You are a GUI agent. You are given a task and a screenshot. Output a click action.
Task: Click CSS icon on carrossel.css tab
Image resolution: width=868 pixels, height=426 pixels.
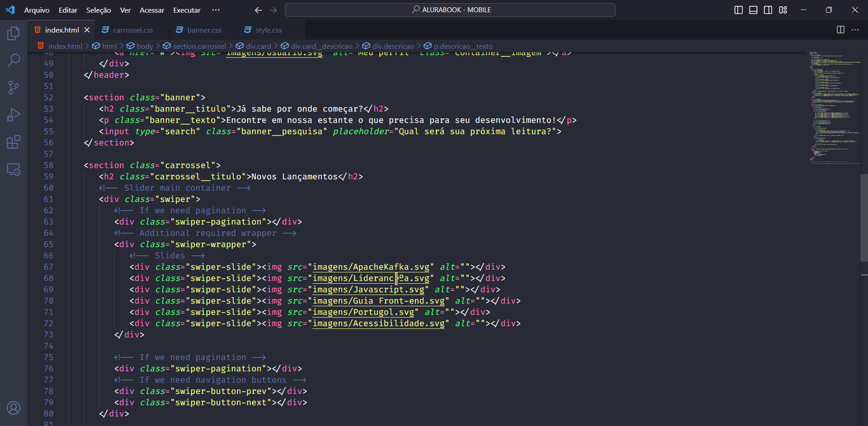[105, 30]
